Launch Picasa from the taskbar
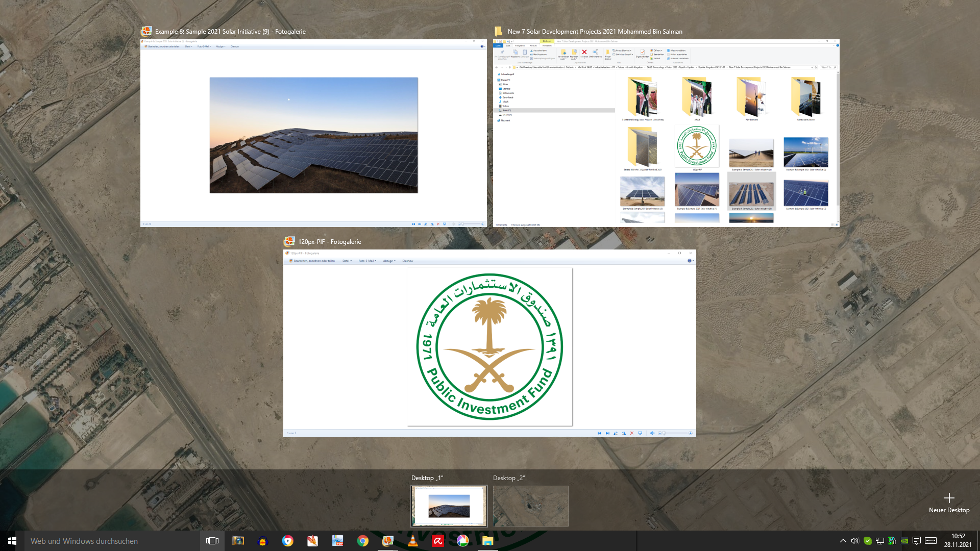The height and width of the screenshot is (551, 980). [x=463, y=541]
